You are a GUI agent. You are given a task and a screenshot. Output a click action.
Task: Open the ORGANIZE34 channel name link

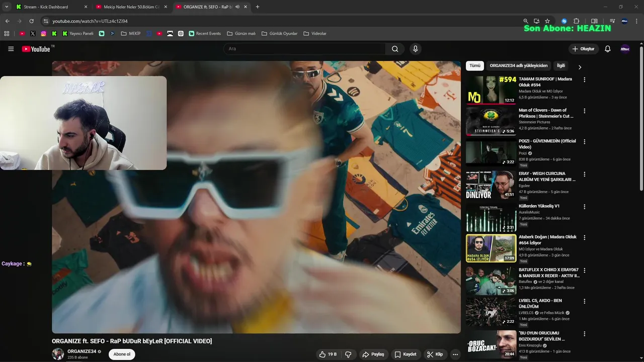82,351
